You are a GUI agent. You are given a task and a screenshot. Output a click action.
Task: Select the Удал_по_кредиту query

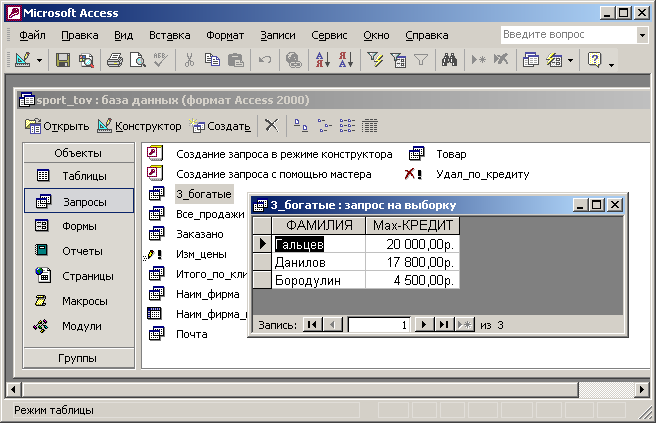[x=483, y=174]
